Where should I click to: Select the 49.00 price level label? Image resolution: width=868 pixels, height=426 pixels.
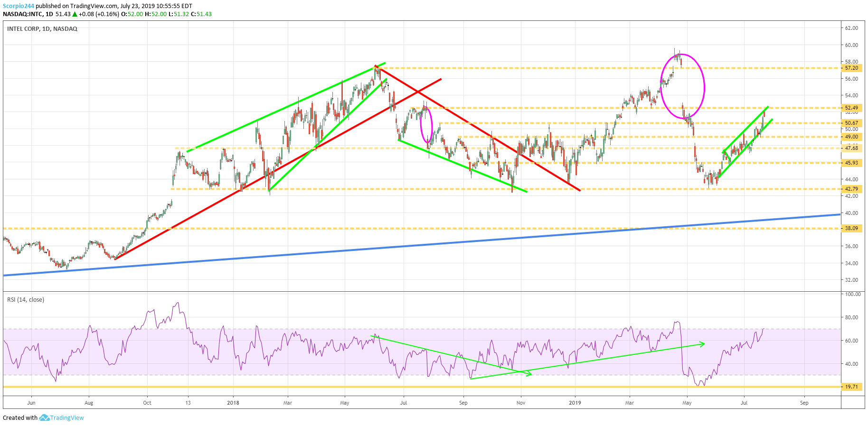pos(852,137)
